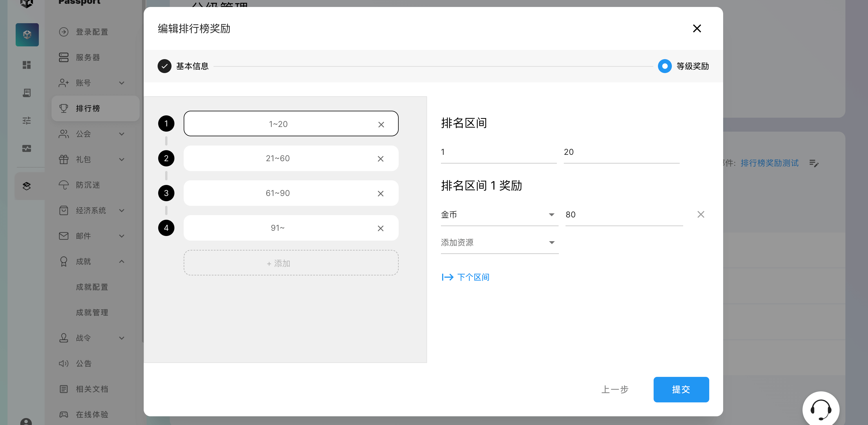This screenshot has width=868, height=425.
Task: Open 成就配置 submenu item
Action: (92, 287)
